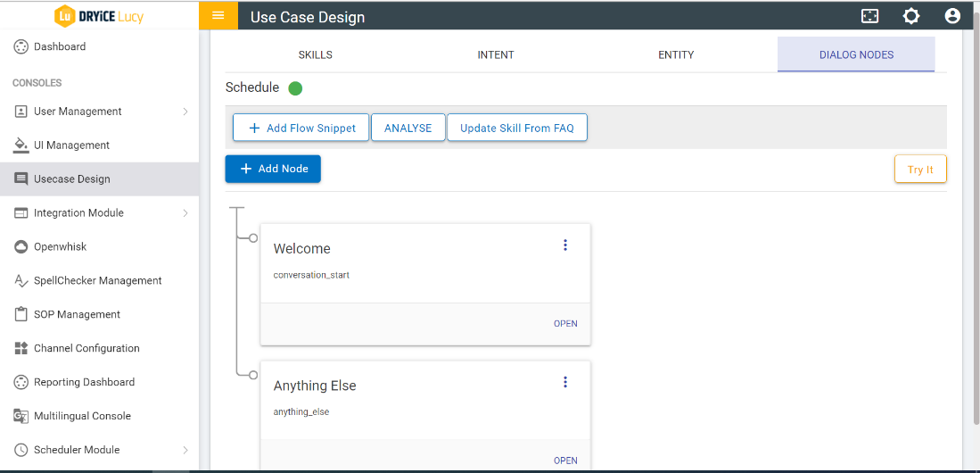Image resolution: width=980 pixels, height=473 pixels.
Task: Click the green Schedule status indicator
Action: pos(295,88)
